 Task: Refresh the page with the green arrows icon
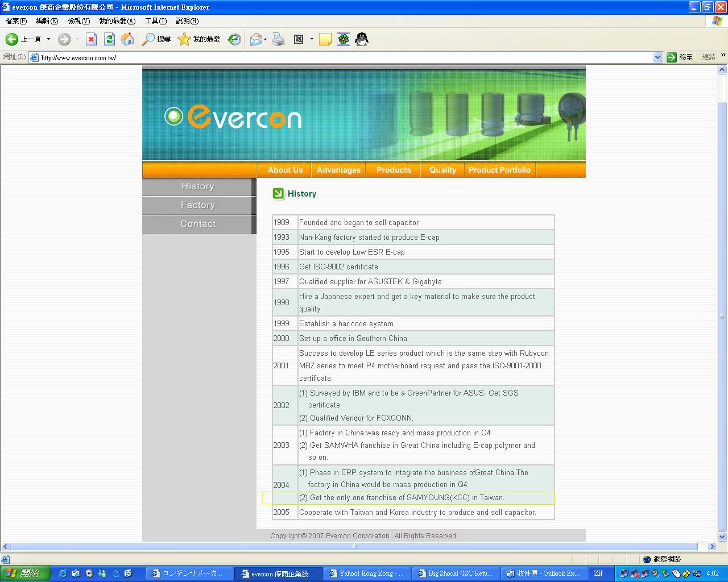(x=109, y=39)
